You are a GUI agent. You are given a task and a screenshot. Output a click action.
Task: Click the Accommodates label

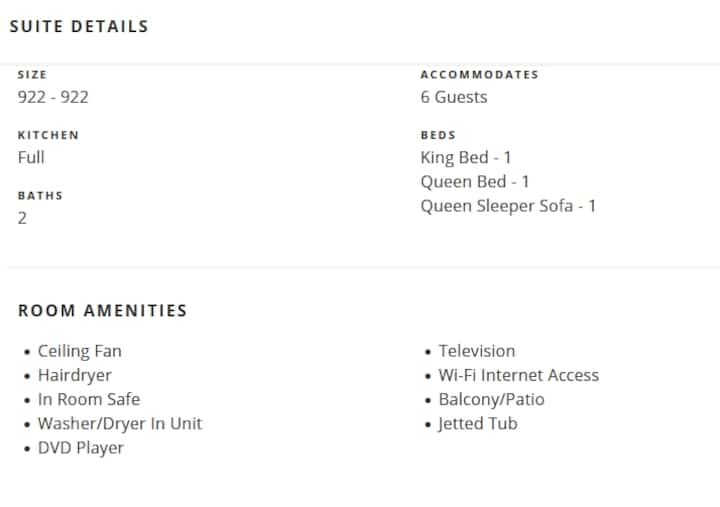click(x=479, y=75)
